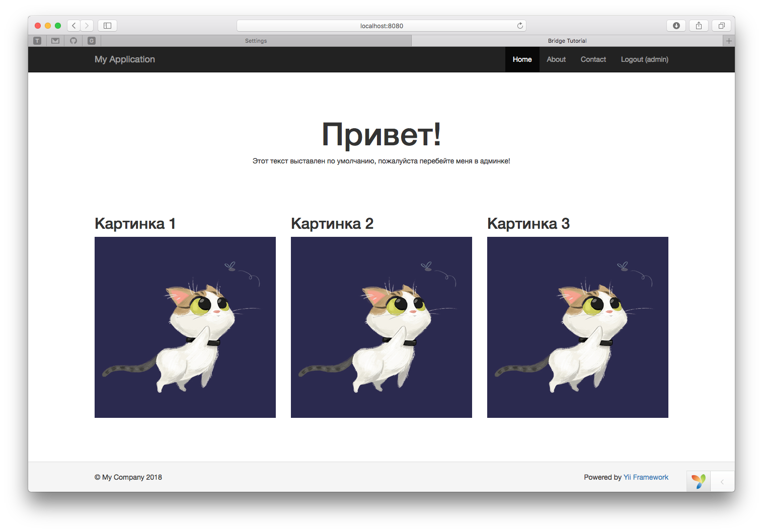Click the Картинка 1 heading
This screenshot has height=532, width=763.
click(135, 223)
